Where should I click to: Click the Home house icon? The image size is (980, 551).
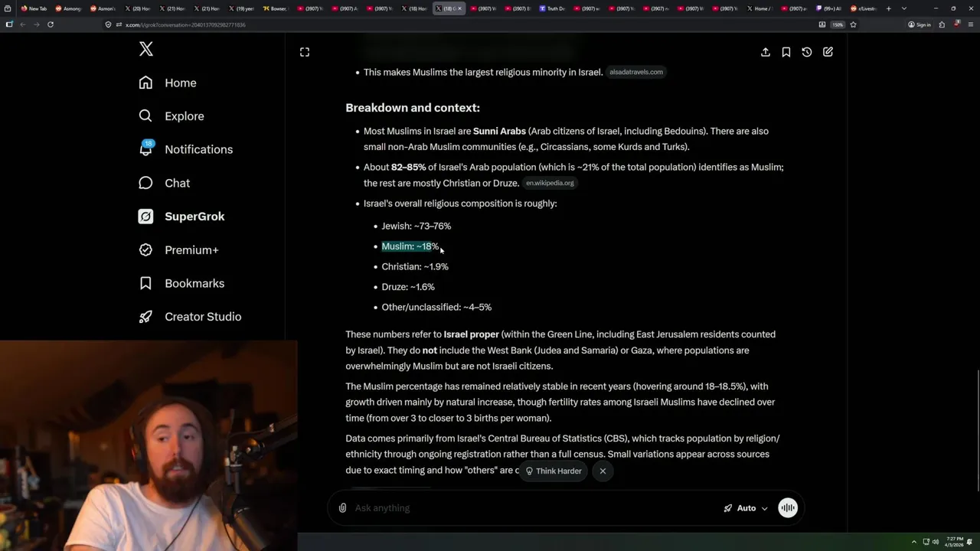145,83
